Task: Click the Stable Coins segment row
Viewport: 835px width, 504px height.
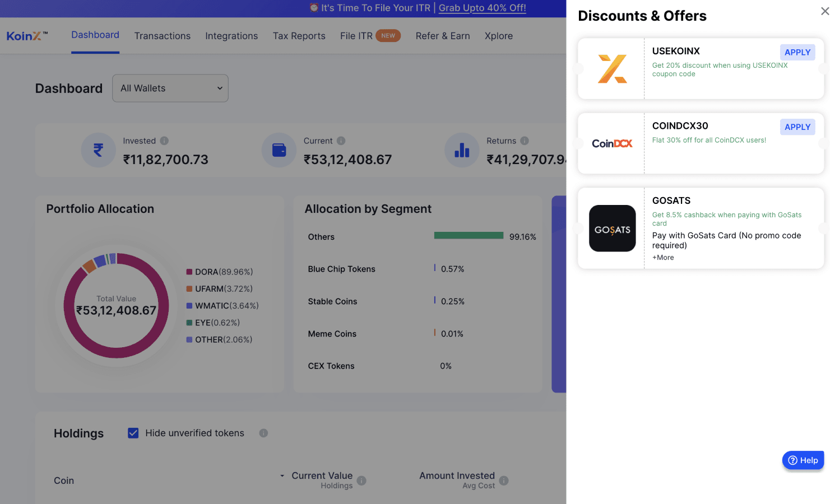Action: coord(419,301)
